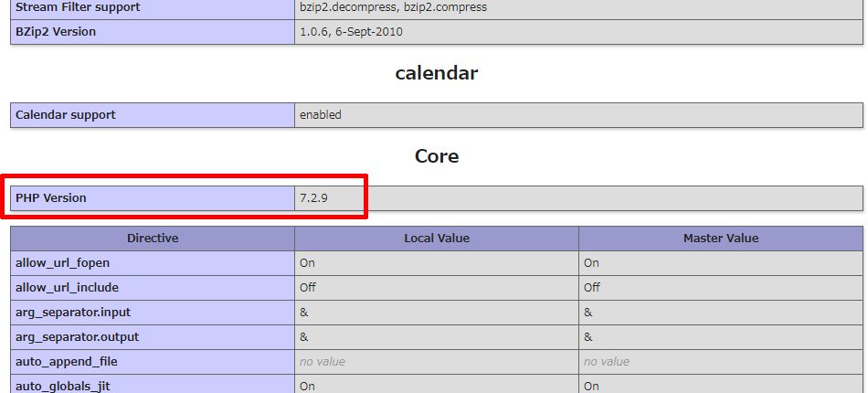Click the Calendar support label
This screenshot has width=868, height=393.
66,115
